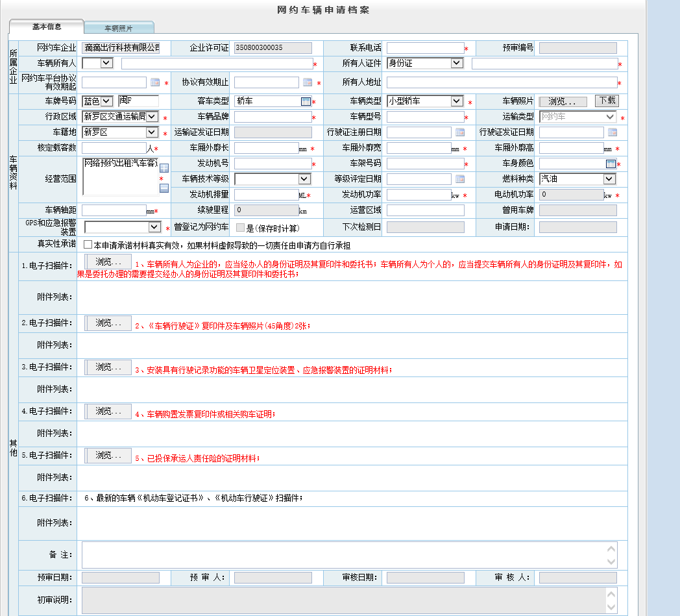Open the 车身颜色 picker icon

tap(611, 164)
